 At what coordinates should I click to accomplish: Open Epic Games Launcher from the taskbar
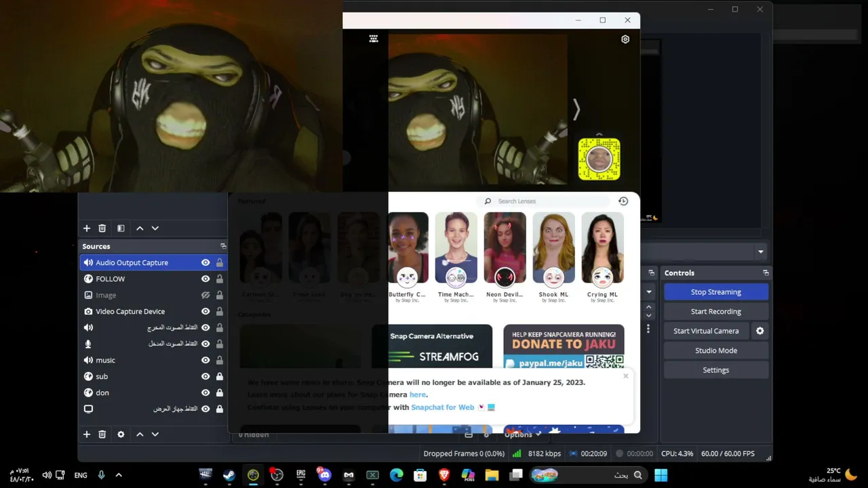pyautogui.click(x=301, y=475)
